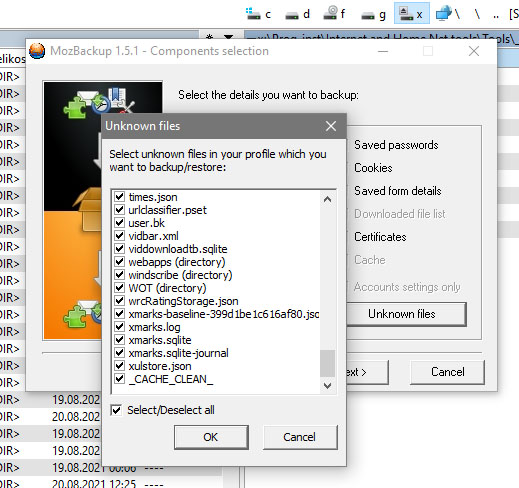Toggle xmarks.sqlite-journal checkbox
The image size is (519, 488).
119,352
